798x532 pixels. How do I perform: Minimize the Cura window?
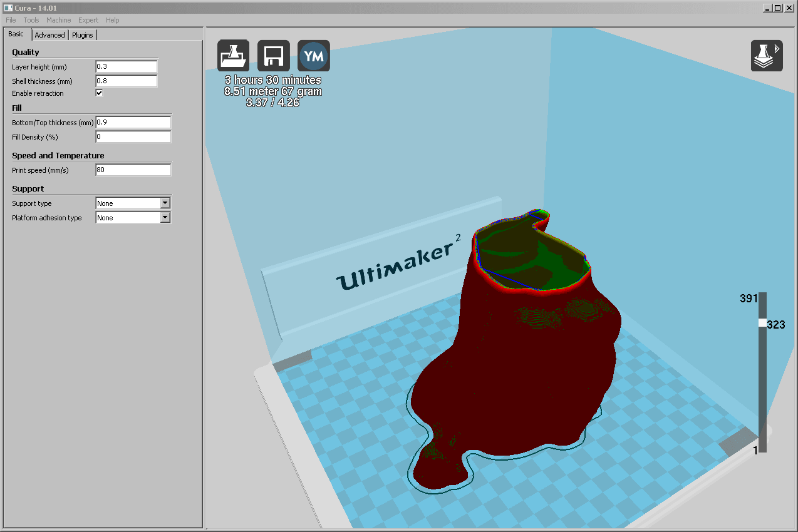click(x=767, y=8)
